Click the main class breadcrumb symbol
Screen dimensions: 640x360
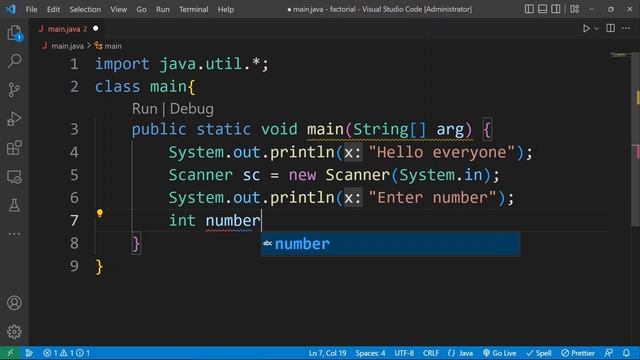click(x=108, y=46)
